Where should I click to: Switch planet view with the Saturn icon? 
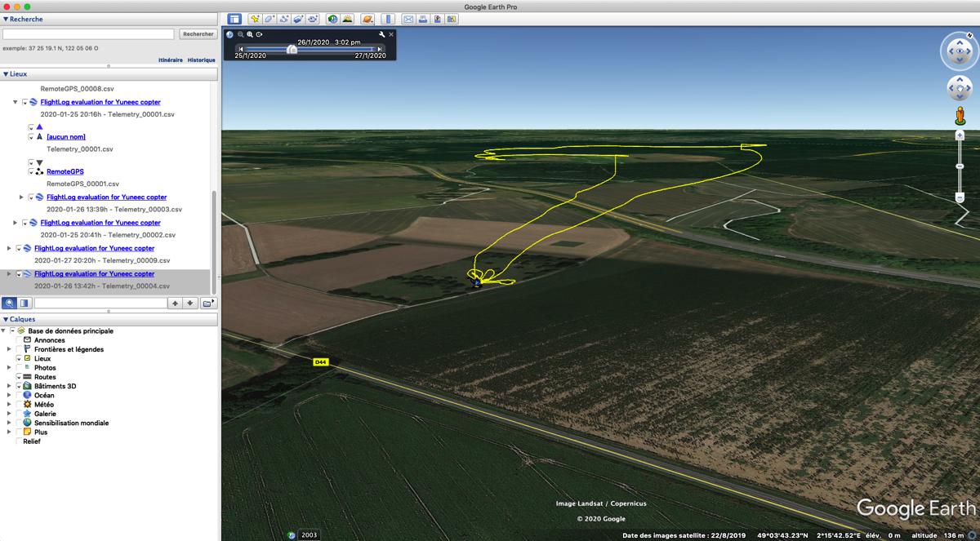click(367, 19)
